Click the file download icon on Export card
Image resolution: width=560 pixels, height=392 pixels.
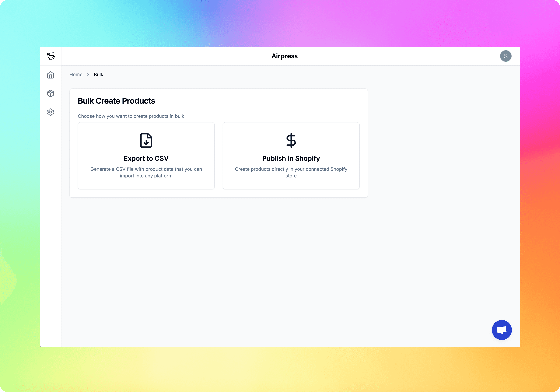pos(146,140)
